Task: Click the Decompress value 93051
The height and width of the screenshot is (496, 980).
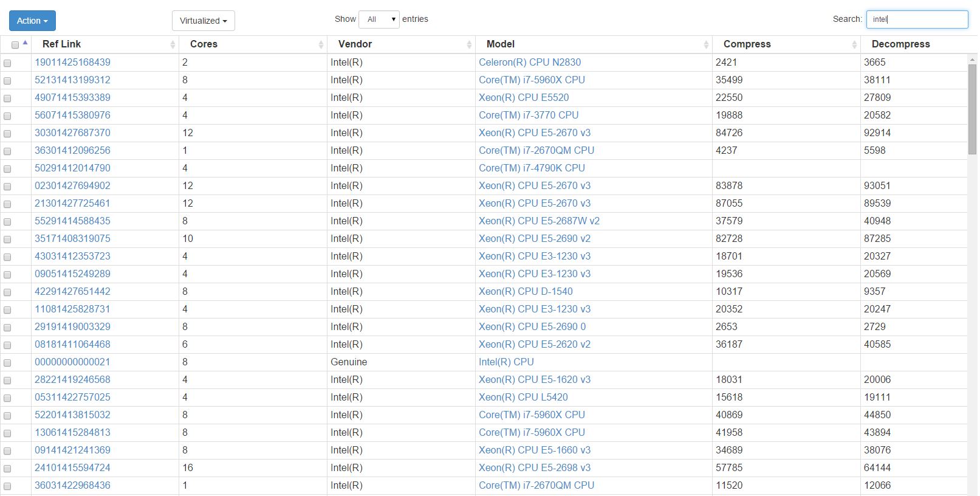Action: pyautogui.click(x=877, y=185)
